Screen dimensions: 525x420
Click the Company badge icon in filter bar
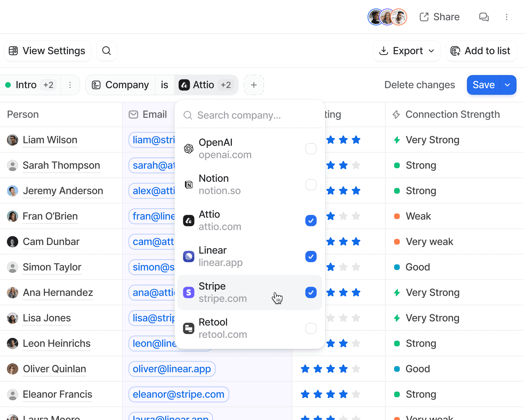coord(96,85)
